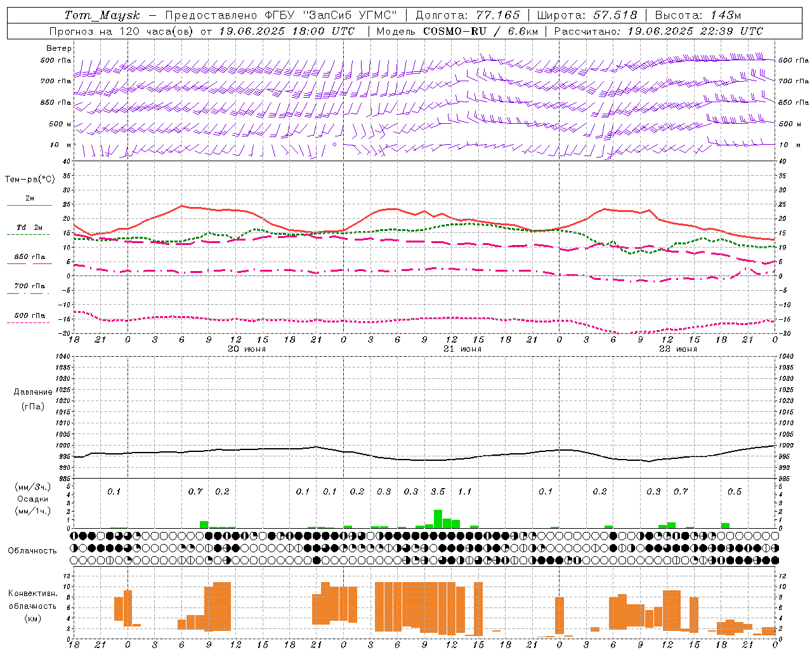Click the 22 июня date label
812x650 pixels.
(x=678, y=349)
